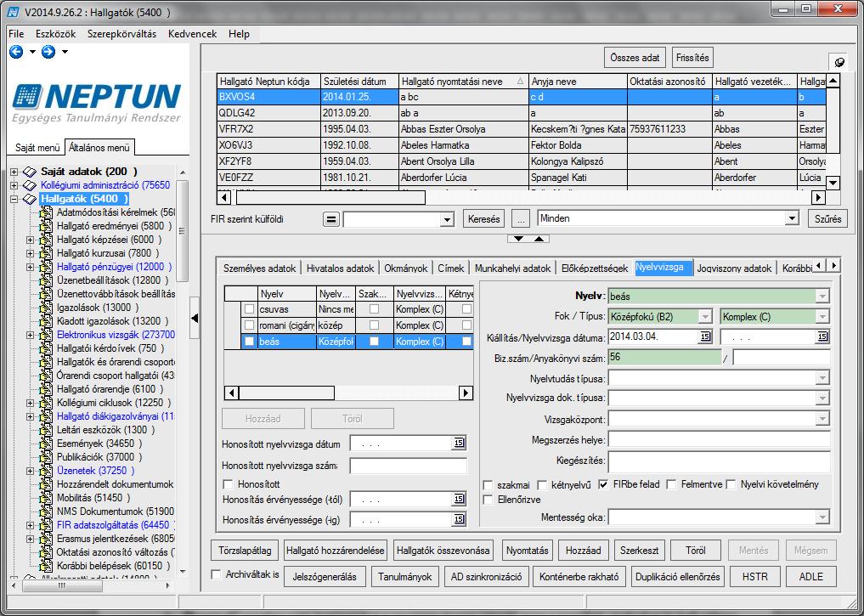Image resolution: width=864 pixels, height=616 pixels.
Task: Check the row selector for csuvas language
Action: pos(249,309)
